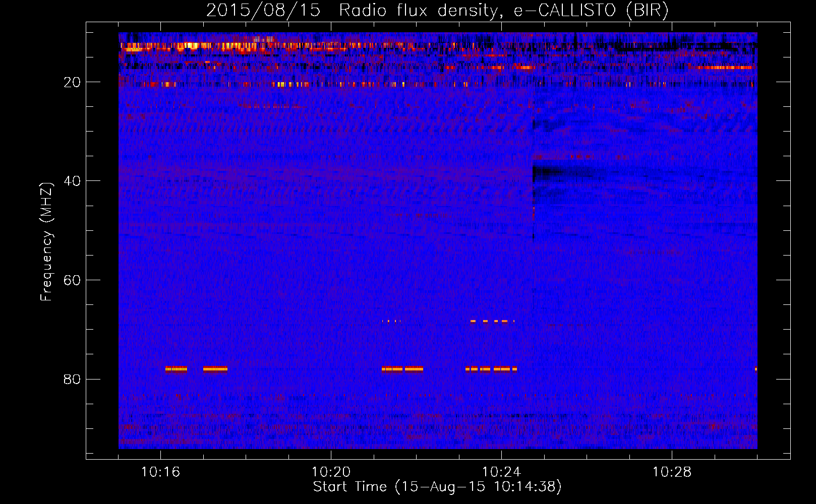The width and height of the screenshot is (816, 504).
Task: Click the '80' frequency tick label
Action: click(x=73, y=379)
